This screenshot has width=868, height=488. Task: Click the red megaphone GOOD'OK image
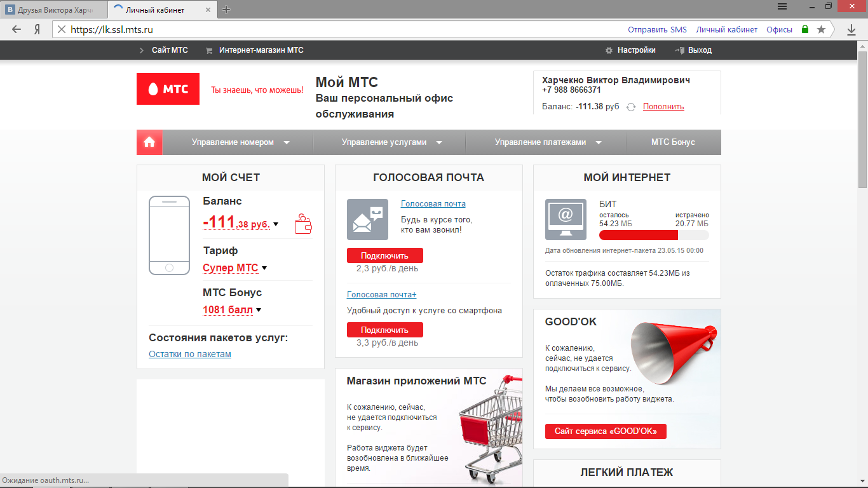pos(675,355)
